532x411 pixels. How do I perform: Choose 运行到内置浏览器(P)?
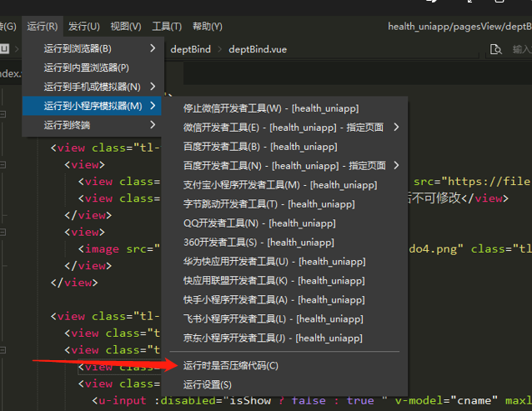coord(92,68)
